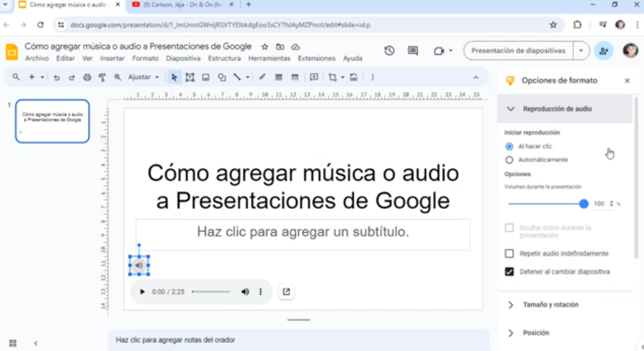
Task: Select the text box tool
Action: pos(190,77)
